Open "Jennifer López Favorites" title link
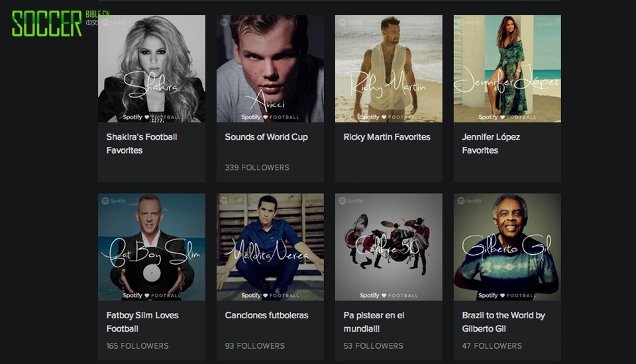Screen dimensions: 636x364 (x=491, y=144)
